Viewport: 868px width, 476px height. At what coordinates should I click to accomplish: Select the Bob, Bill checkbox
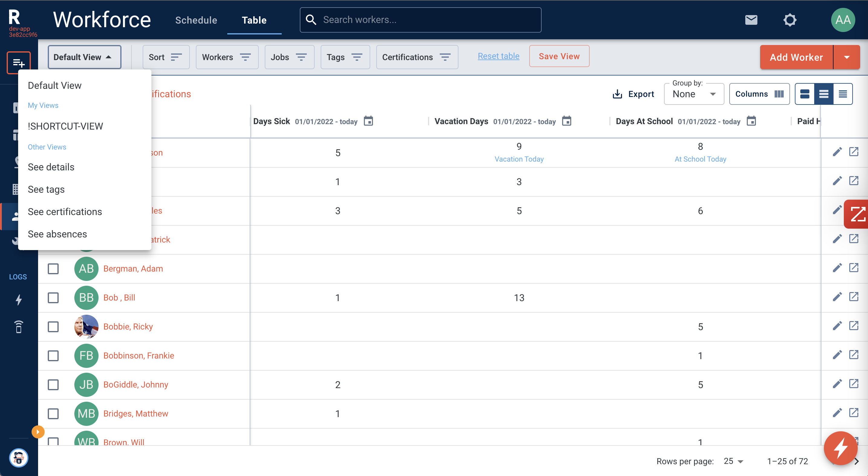(53, 297)
